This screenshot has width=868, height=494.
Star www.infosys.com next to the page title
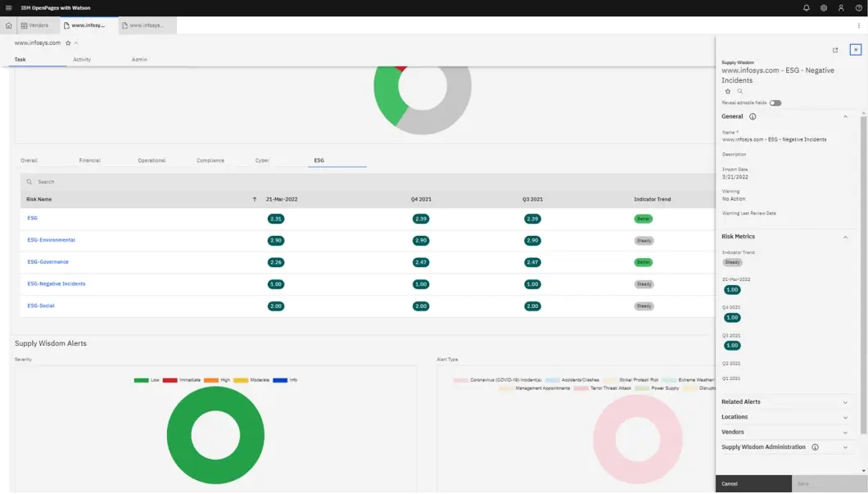[70, 42]
